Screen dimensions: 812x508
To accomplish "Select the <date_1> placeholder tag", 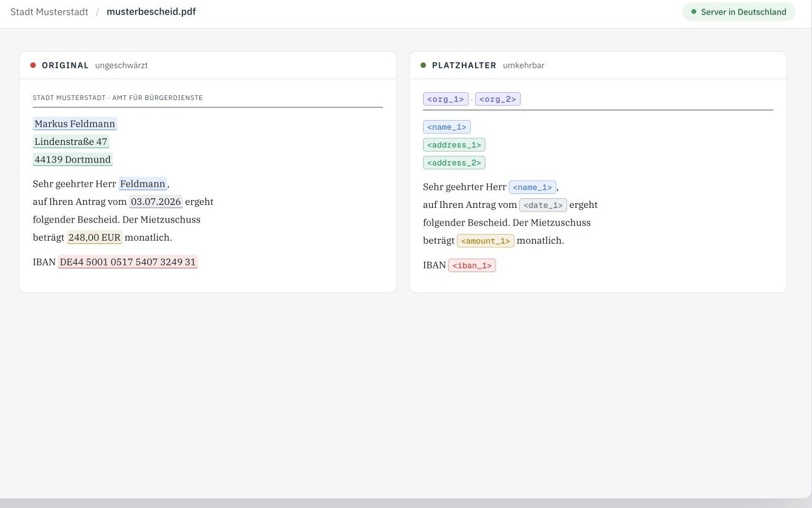I will point(543,205).
